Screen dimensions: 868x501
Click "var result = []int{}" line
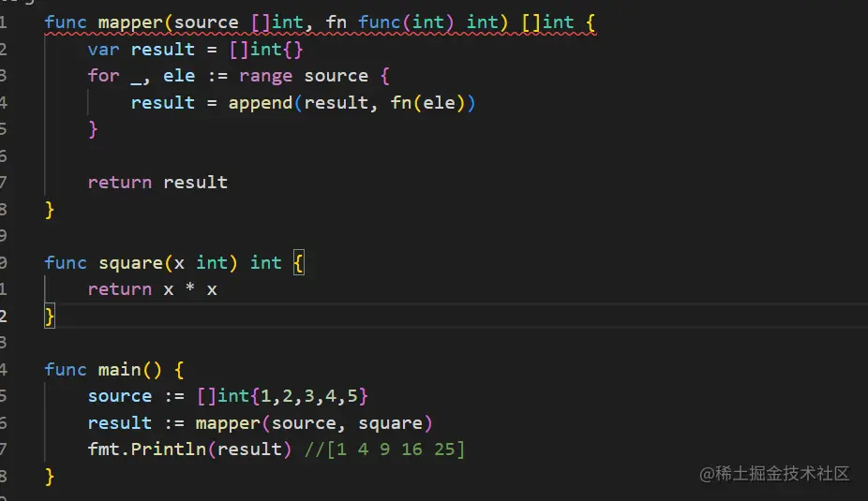(x=195, y=50)
